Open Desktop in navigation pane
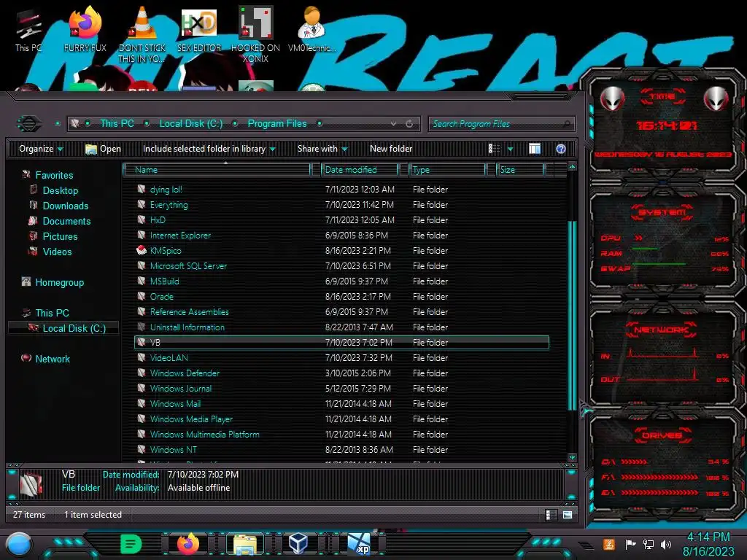Viewport: 747px width, 560px height. coord(61,190)
